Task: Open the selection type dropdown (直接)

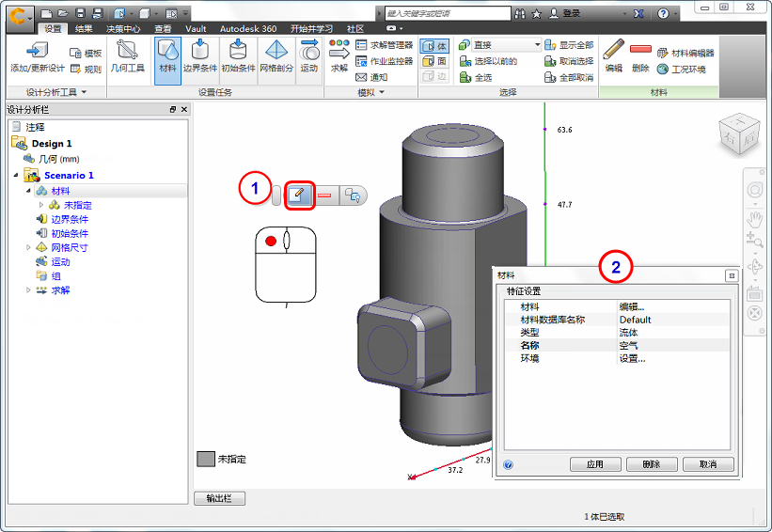Action: tap(506, 45)
